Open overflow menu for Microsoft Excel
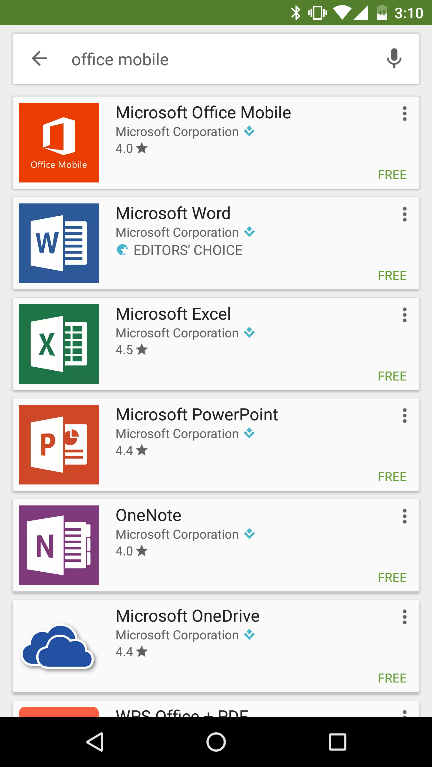 pos(405,315)
